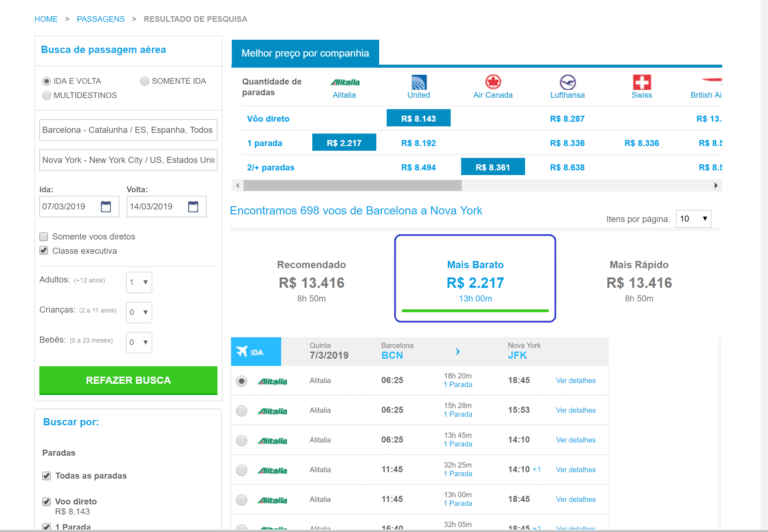Select the Recomendado sorting tab
The image size is (768, 532).
[x=310, y=277]
